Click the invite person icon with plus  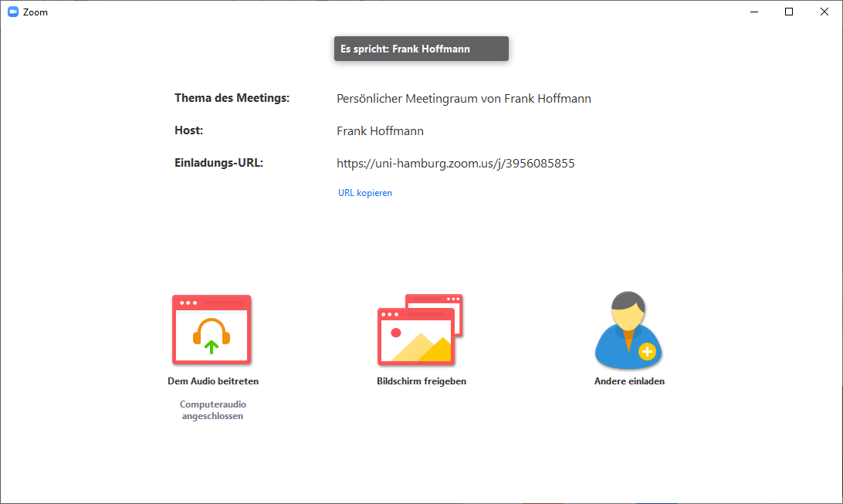click(628, 330)
